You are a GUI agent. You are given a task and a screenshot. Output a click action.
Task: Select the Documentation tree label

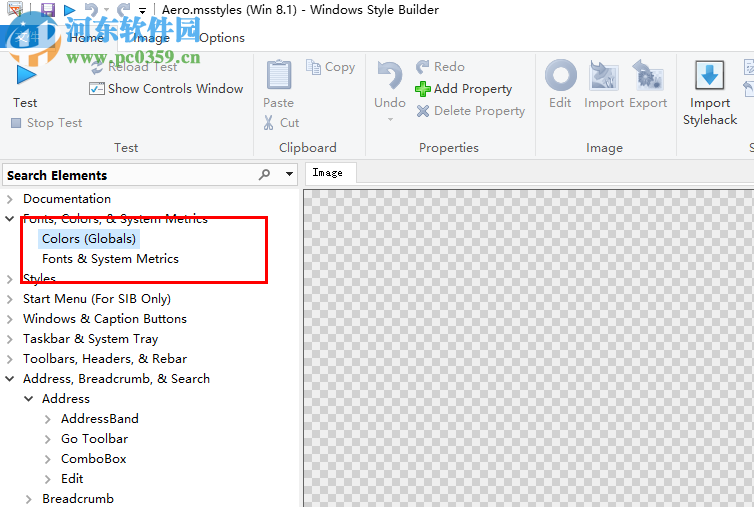[x=67, y=199]
